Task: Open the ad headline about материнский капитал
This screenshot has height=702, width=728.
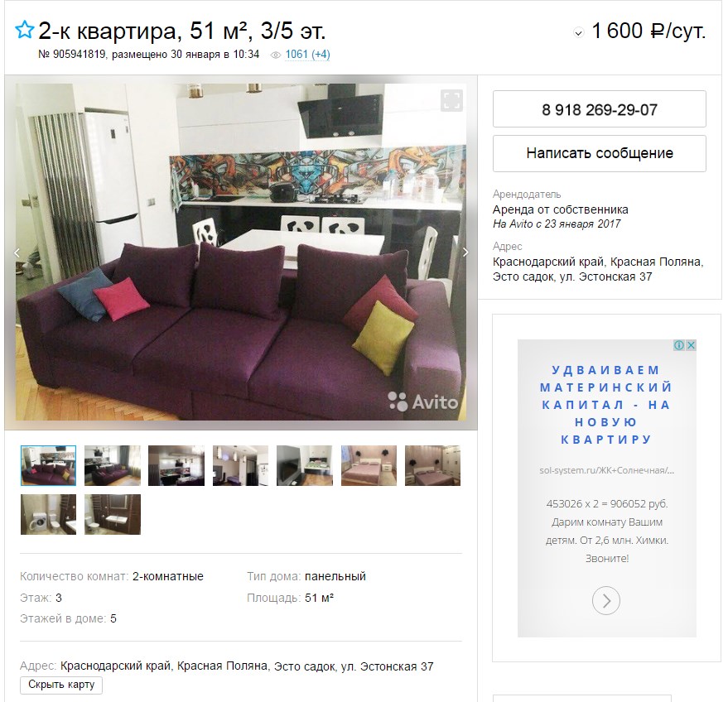Action: 606,405
